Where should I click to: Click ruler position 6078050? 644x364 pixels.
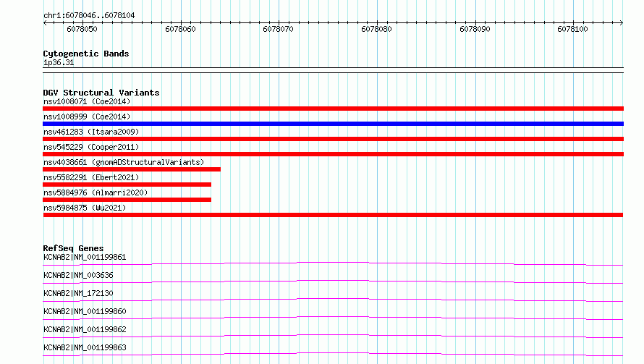click(x=82, y=29)
